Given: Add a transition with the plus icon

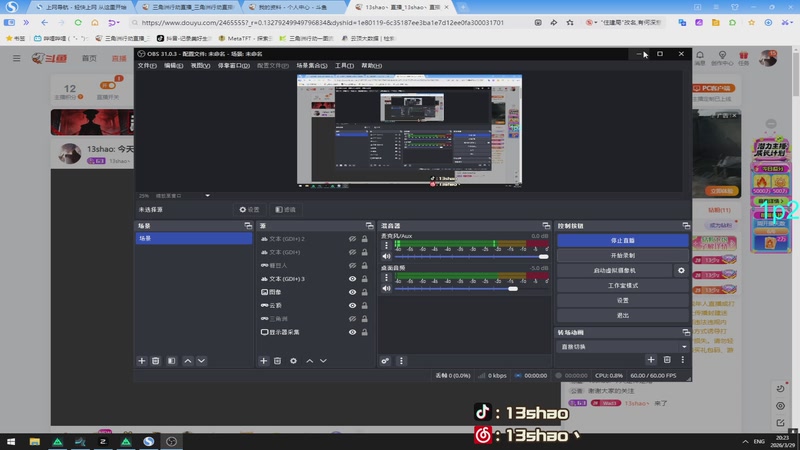Looking at the screenshot, I should point(651,360).
